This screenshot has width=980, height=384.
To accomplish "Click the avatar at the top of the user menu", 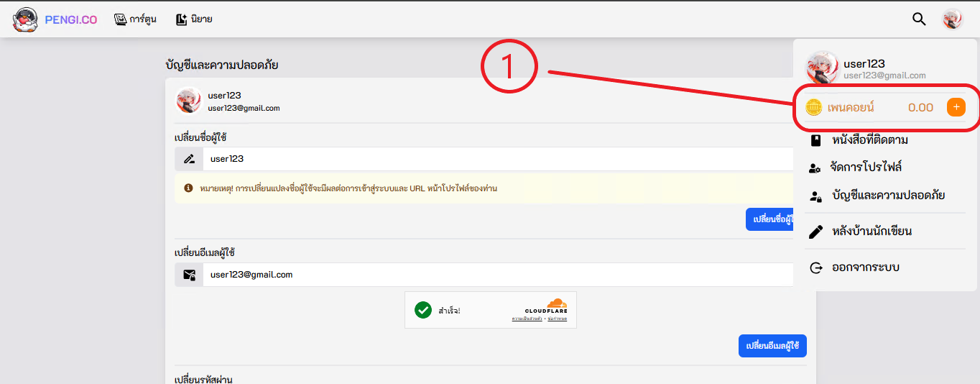I will point(822,68).
